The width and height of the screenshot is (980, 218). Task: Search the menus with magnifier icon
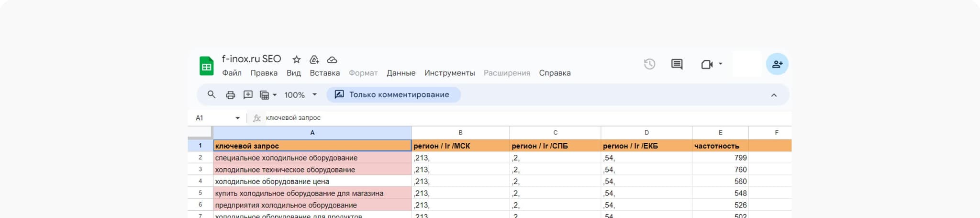[x=211, y=94]
